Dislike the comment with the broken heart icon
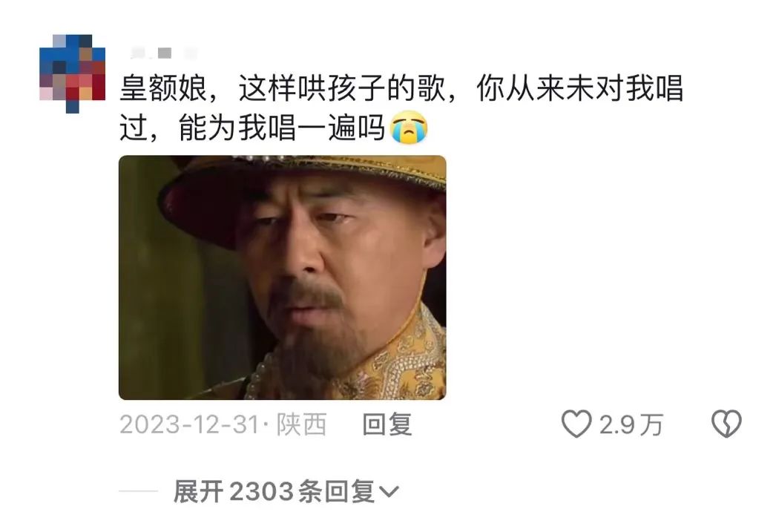Screen dimensions: 776x532 (726, 424)
